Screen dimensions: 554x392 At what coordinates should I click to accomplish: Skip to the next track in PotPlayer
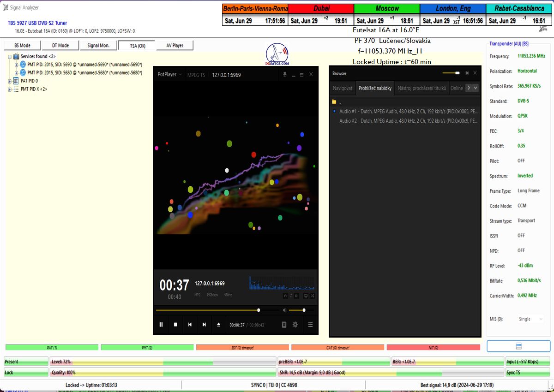click(204, 325)
